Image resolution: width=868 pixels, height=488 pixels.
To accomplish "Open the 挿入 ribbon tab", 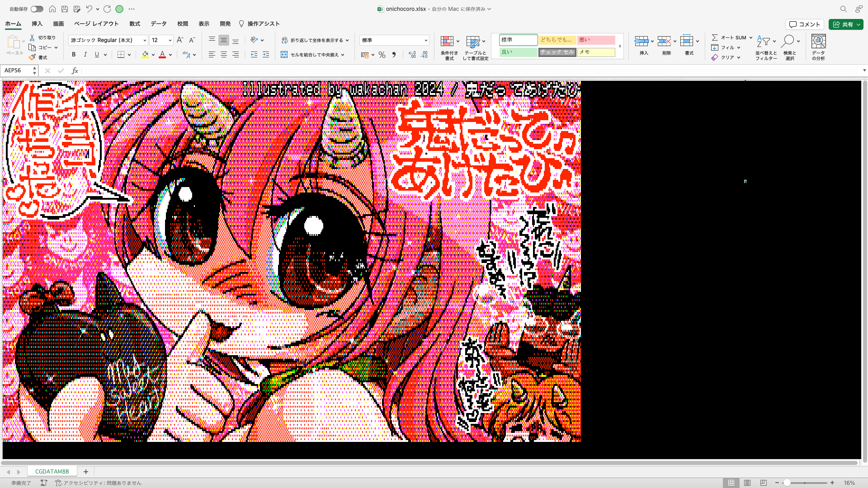I will (37, 23).
